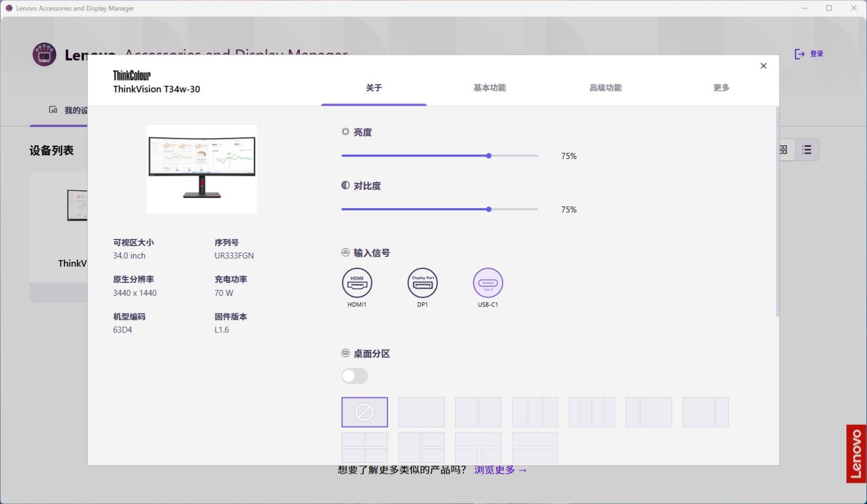
Task: Choose left column with two right rows layout
Action: (421, 448)
